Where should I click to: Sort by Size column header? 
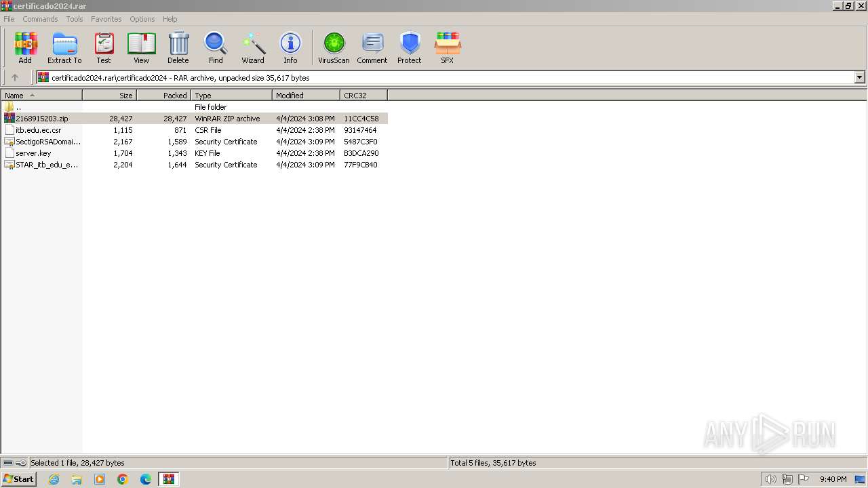[x=110, y=96]
